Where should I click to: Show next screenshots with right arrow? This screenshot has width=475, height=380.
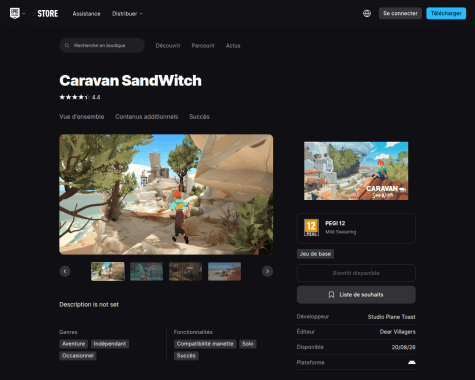(x=267, y=271)
